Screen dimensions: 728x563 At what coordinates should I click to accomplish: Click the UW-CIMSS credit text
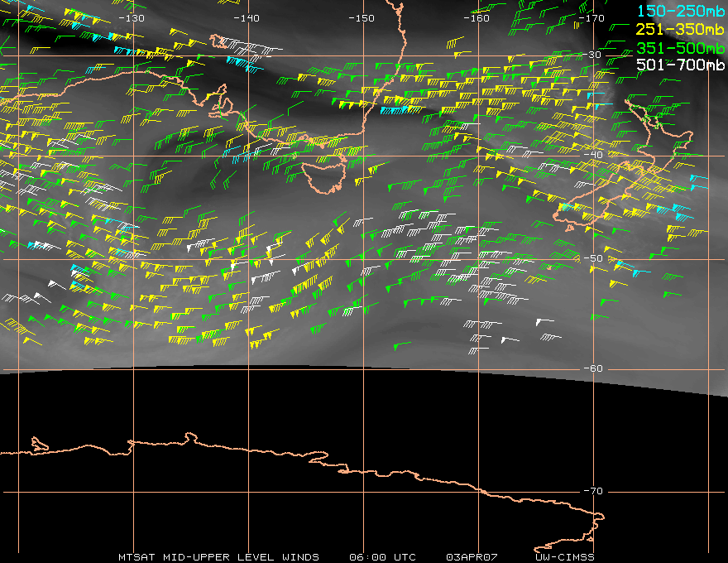(565, 557)
